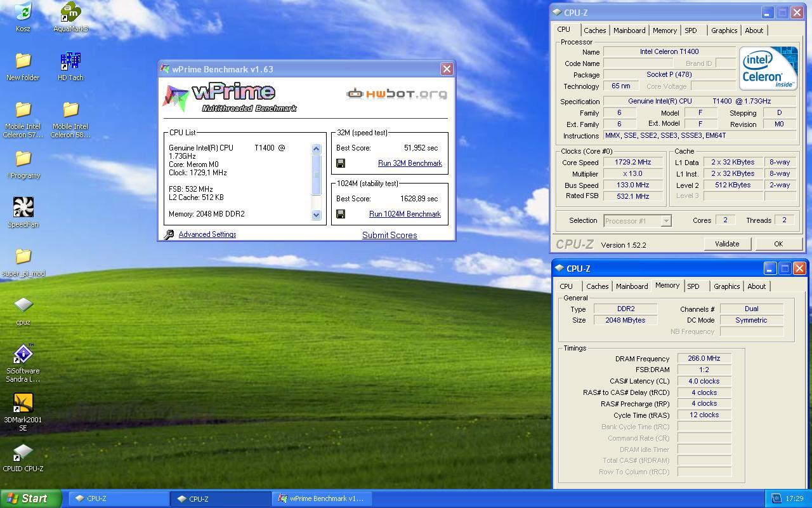Click OK in the upper CPU-Z window
This screenshot has height=508, width=812.
tap(778, 244)
